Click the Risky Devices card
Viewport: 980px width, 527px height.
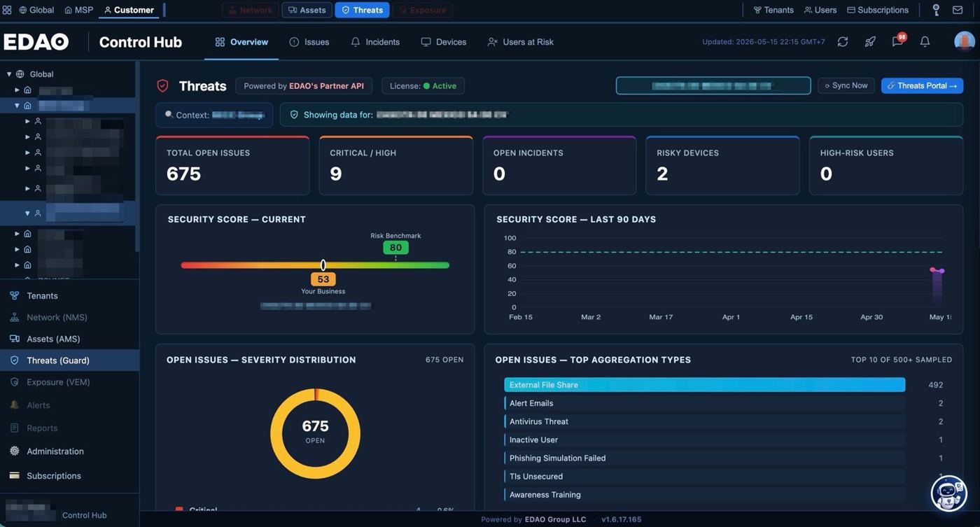(x=722, y=165)
